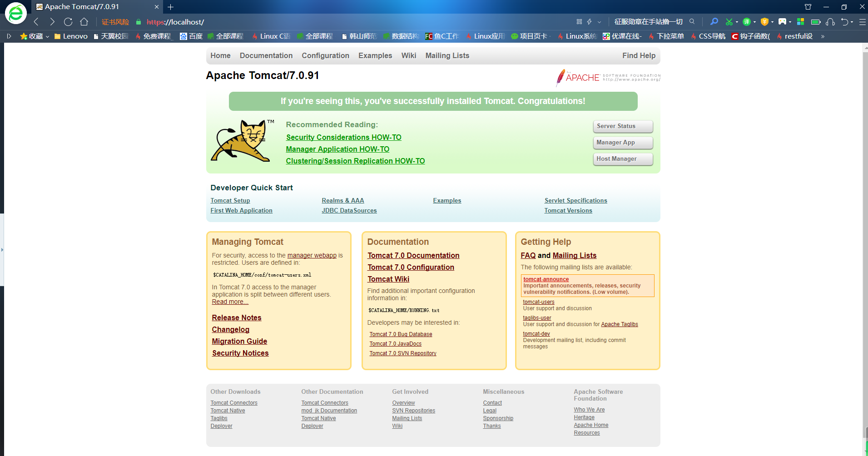868x456 pixels.
Task: Expand the scissors screenshot dropdown arrow
Action: [x=737, y=22]
